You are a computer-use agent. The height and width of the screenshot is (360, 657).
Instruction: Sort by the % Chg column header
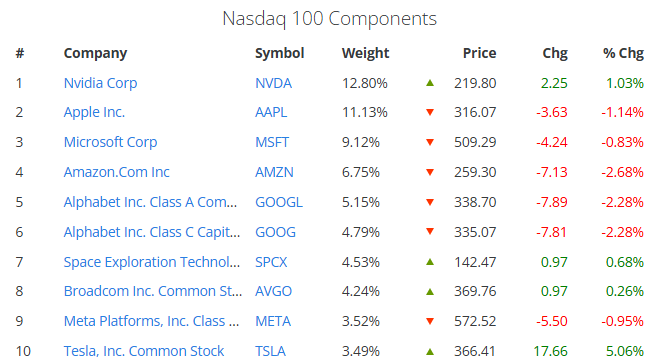pyautogui.click(x=623, y=53)
